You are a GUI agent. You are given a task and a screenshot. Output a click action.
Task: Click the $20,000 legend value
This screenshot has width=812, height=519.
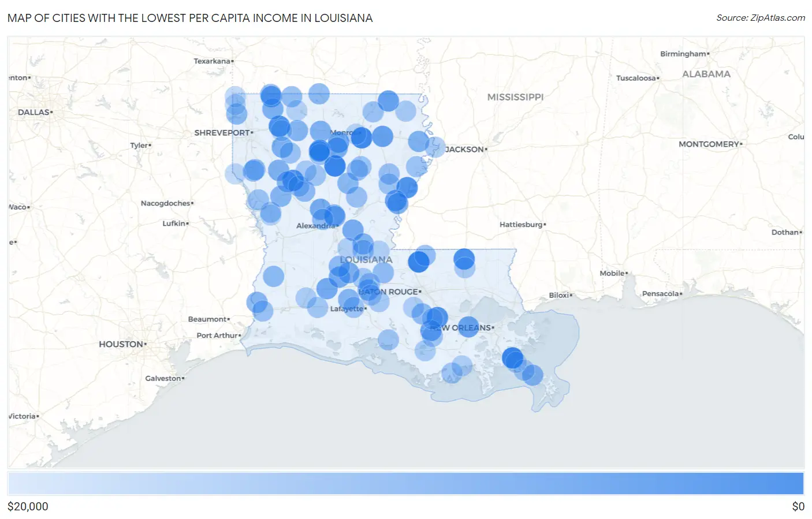28,506
